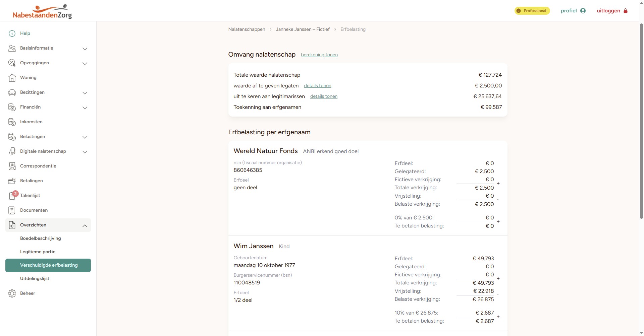Click the Inkomsten coins icon
This screenshot has height=336, width=644.
click(x=12, y=122)
